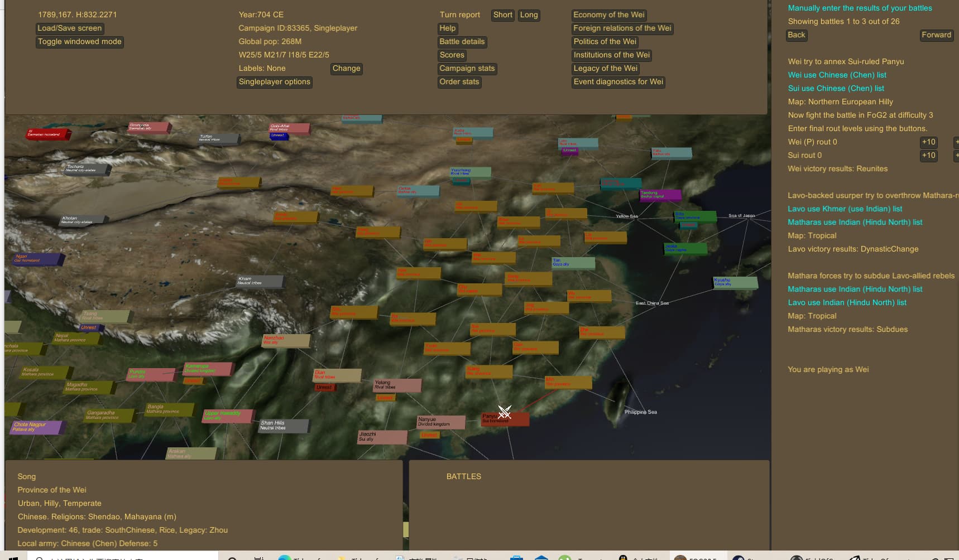The image size is (959, 560).
Task: Add +10 to Wei (P) rout level
Action: 929,142
